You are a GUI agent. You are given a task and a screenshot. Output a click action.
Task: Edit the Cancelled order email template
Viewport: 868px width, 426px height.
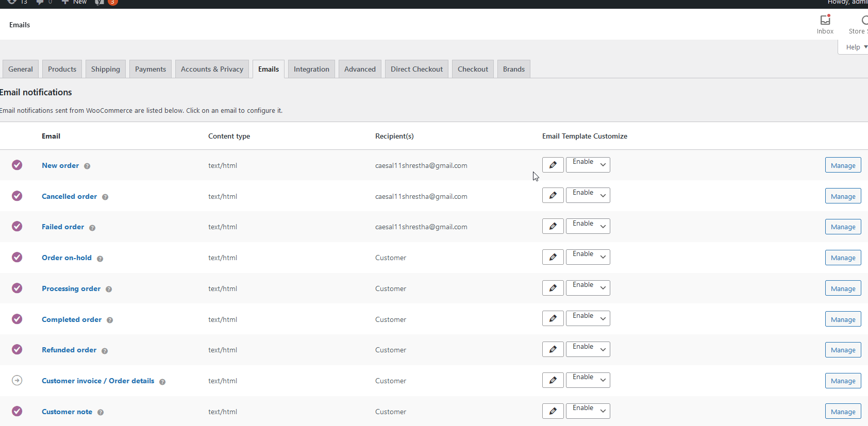[x=553, y=195]
